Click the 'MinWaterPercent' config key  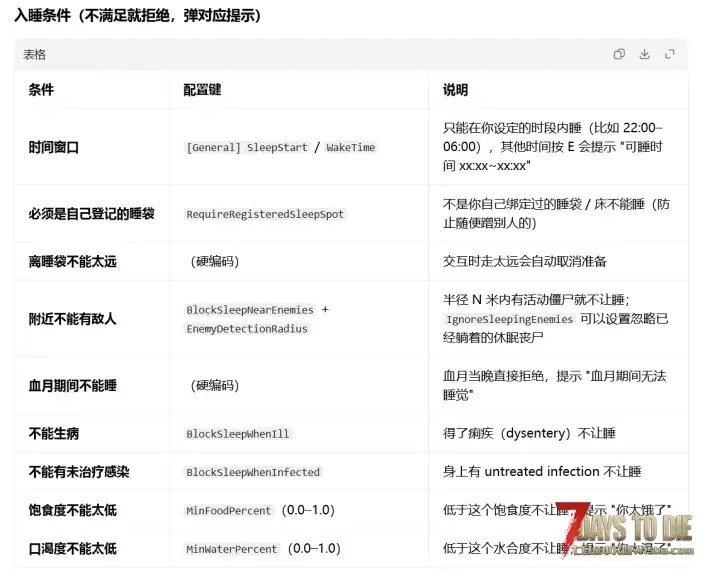tap(232, 549)
